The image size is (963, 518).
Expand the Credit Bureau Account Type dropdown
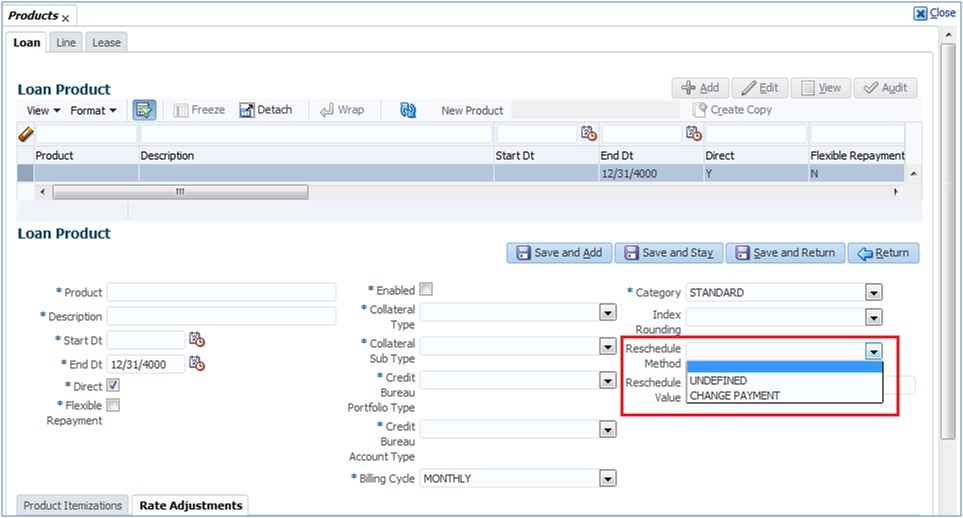(607, 429)
